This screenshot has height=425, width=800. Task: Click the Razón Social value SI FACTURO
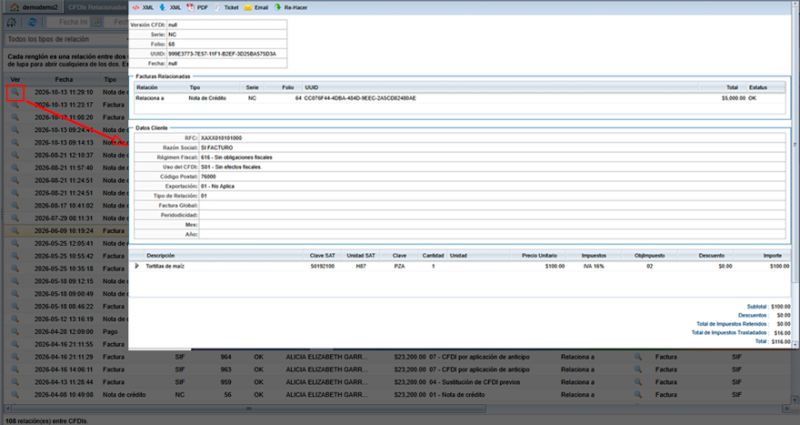click(x=217, y=148)
